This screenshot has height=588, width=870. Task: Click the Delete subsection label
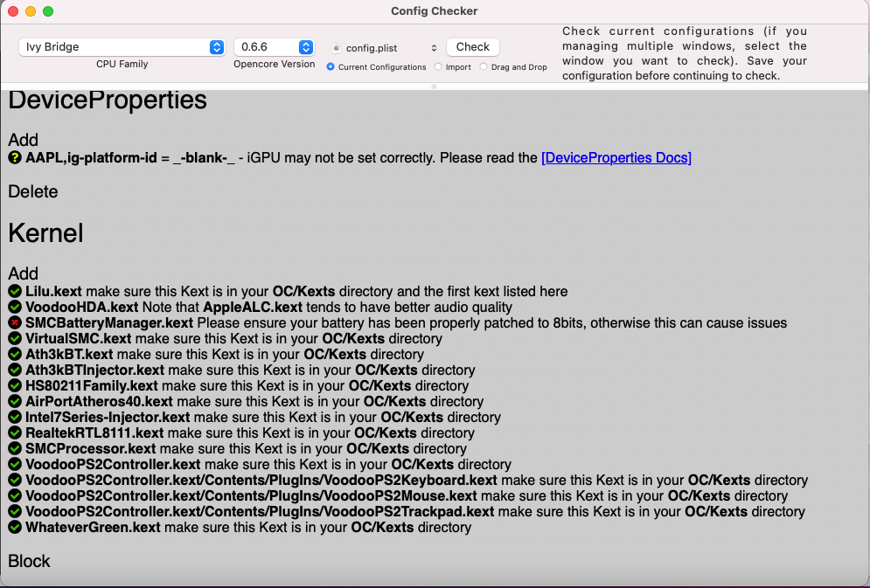click(x=32, y=191)
